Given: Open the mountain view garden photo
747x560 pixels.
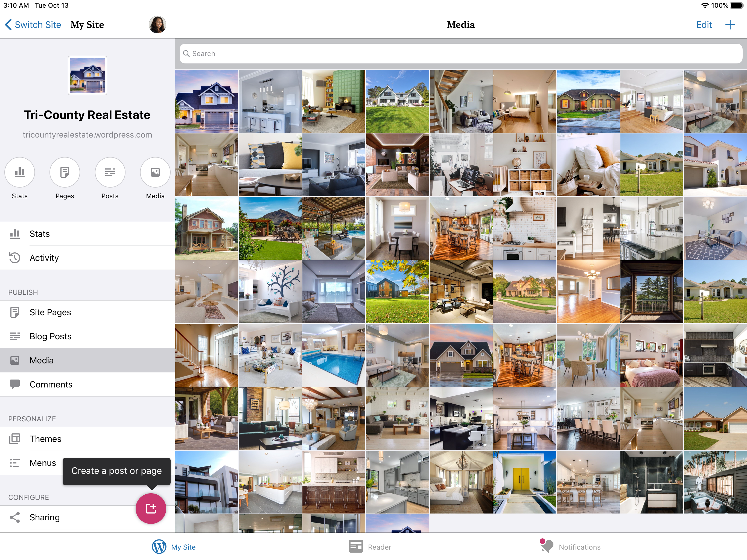Looking at the screenshot, I should coord(270,228).
